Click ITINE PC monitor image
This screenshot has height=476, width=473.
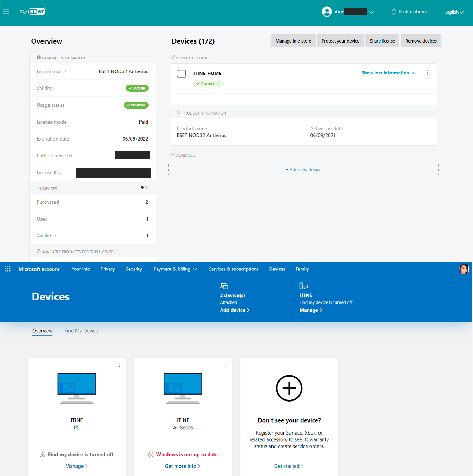coord(77,389)
